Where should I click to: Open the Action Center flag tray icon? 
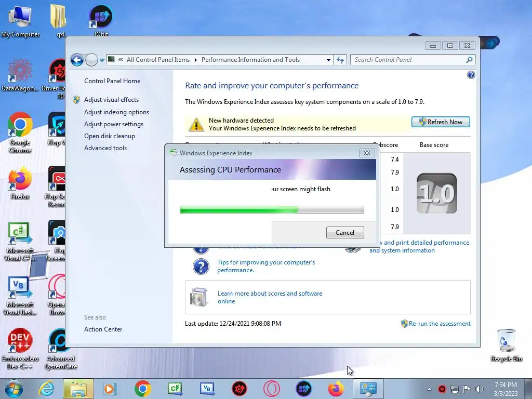467,389
